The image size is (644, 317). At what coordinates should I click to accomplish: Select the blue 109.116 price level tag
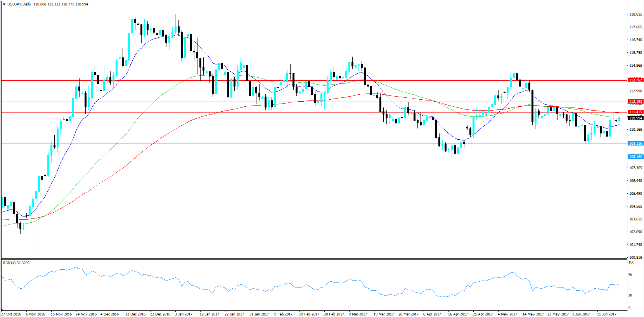pyautogui.click(x=635, y=144)
